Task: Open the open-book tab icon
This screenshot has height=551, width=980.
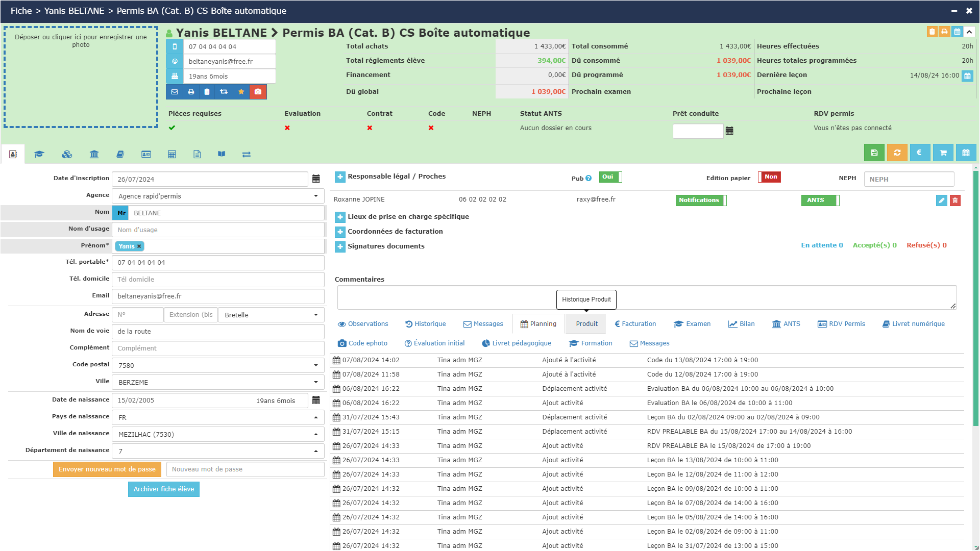Action: coord(222,154)
